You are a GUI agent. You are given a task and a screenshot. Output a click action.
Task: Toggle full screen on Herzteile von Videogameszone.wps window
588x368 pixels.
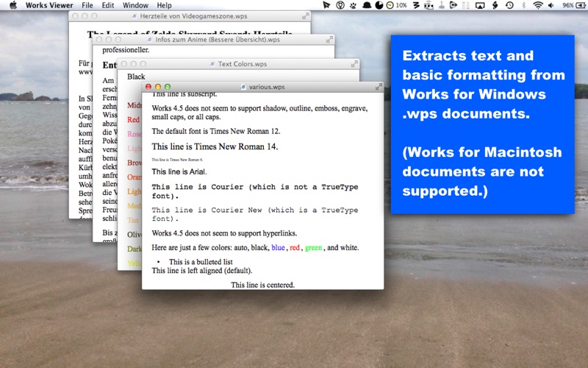tap(306, 16)
